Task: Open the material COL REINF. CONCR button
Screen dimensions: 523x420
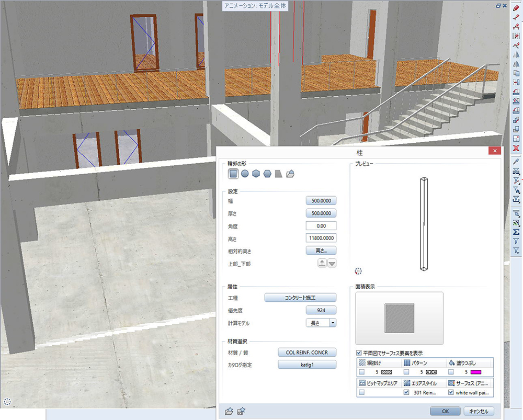Action: [x=307, y=353]
